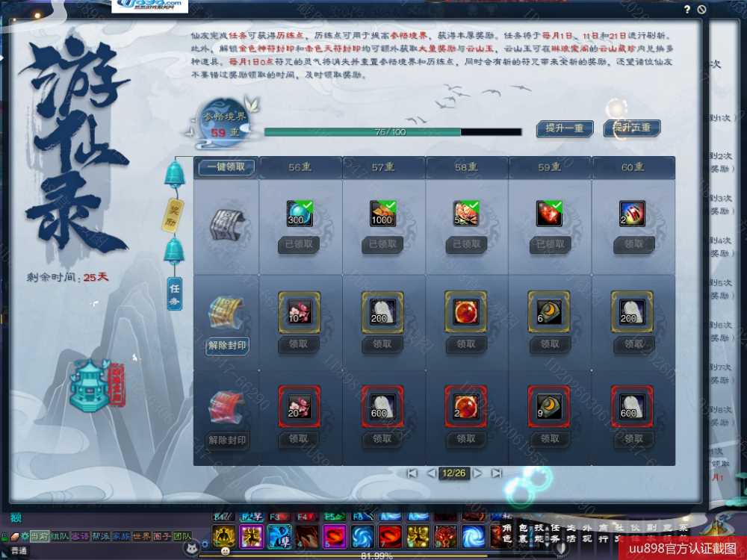Toggle the 帮派 chat channel filter

100,536
